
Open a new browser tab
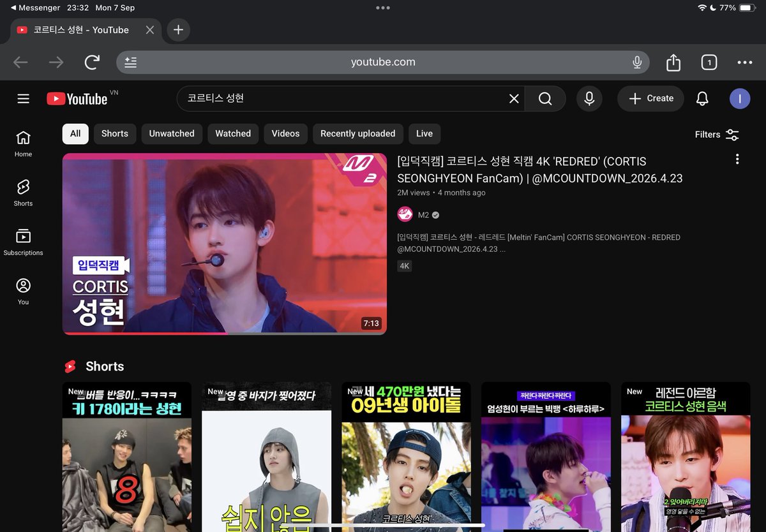[x=178, y=30]
